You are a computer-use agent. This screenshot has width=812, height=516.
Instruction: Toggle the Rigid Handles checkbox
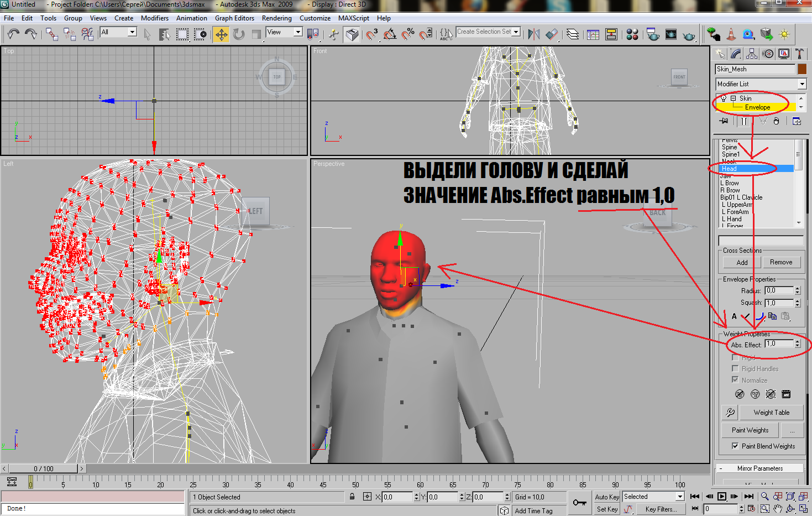tap(735, 368)
